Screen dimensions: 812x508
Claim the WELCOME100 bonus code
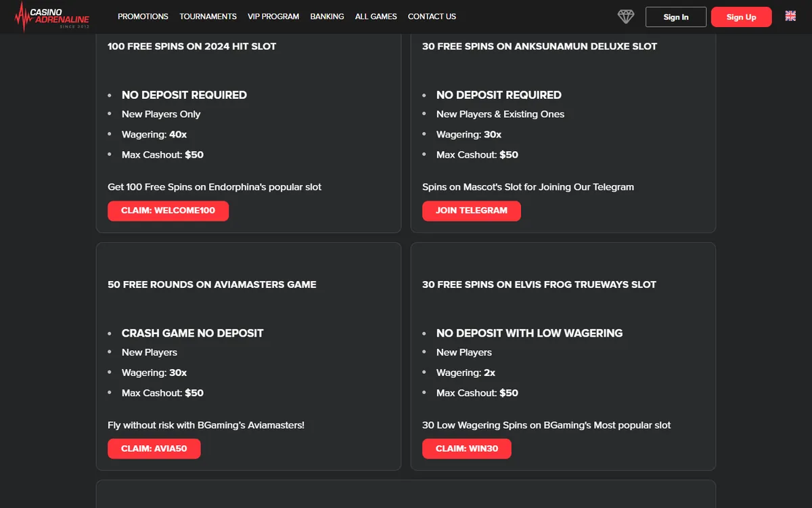(x=168, y=211)
